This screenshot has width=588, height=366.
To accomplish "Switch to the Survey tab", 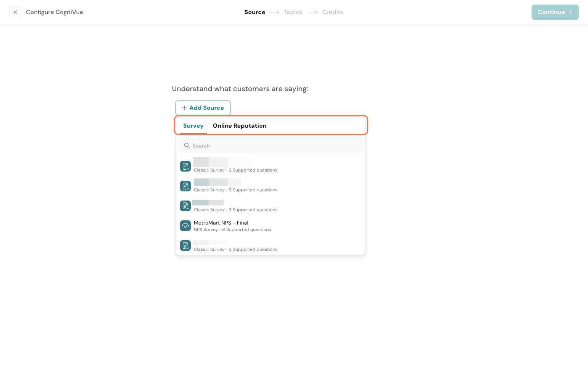I will [x=193, y=126].
